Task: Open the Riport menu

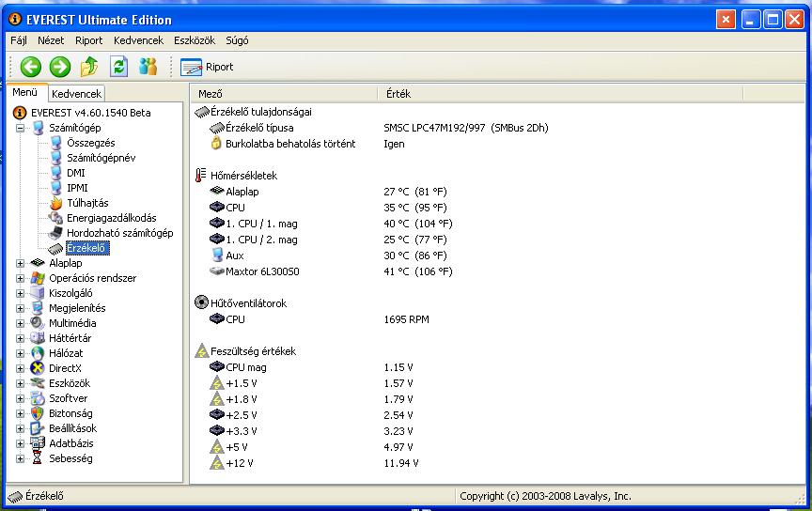Action: 88,40
